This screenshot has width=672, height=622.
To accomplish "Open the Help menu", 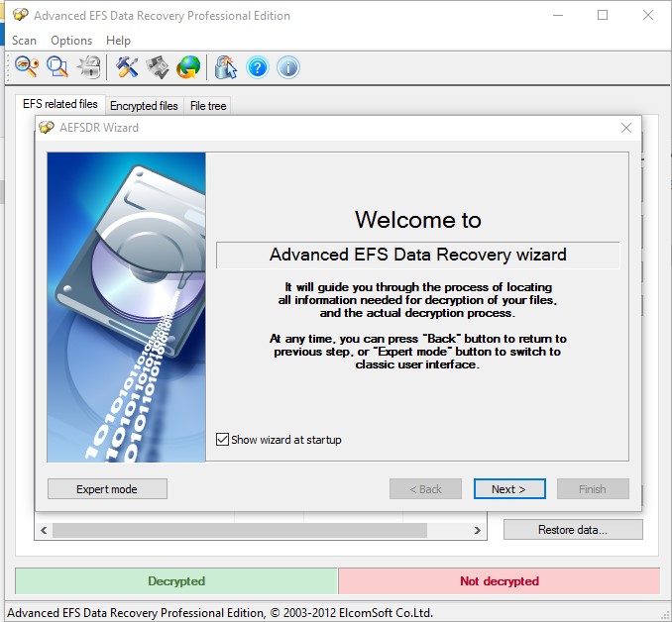I will pyautogui.click(x=118, y=41).
